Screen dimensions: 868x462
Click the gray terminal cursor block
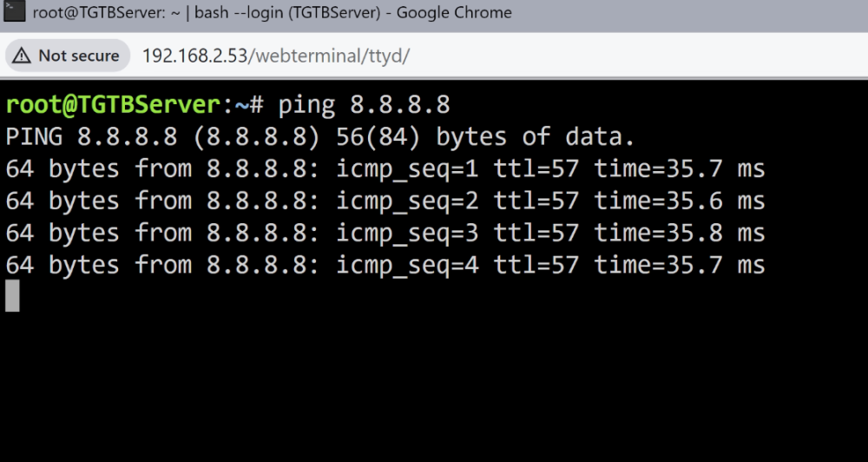click(13, 296)
